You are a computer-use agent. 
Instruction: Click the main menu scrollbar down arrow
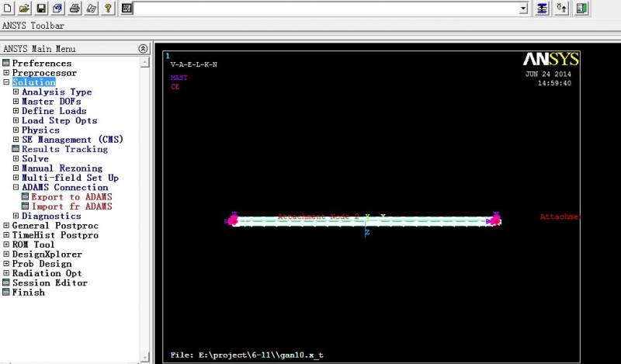coord(144,355)
